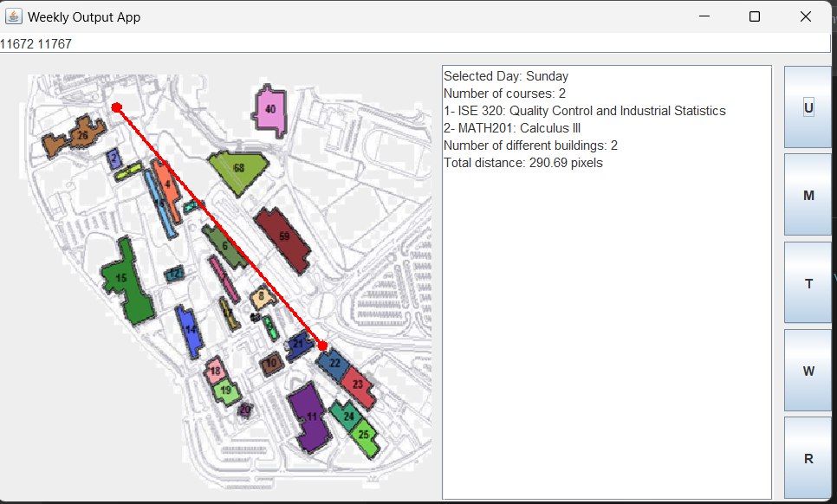Select Sunday with the U button
837x504 pixels.
pyautogui.click(x=808, y=107)
